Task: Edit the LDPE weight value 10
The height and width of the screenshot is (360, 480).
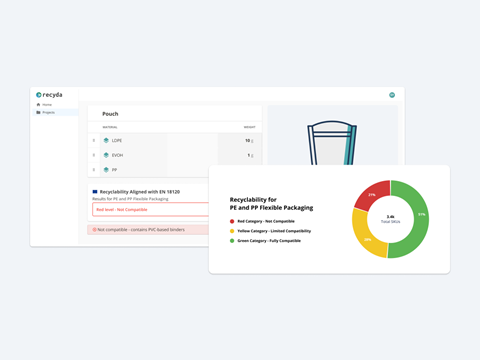Action: point(248,141)
